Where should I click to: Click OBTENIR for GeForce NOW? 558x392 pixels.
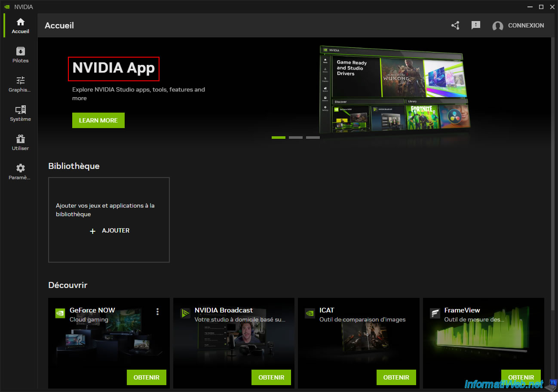[147, 377]
